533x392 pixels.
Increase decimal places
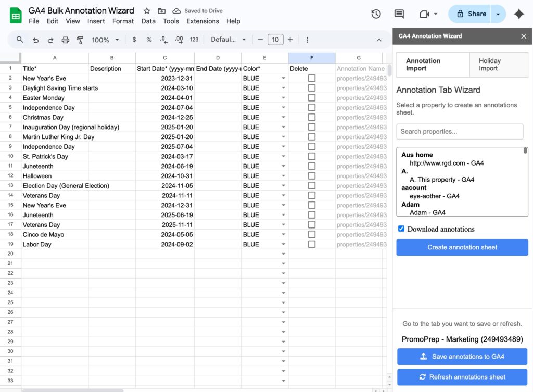179,40
